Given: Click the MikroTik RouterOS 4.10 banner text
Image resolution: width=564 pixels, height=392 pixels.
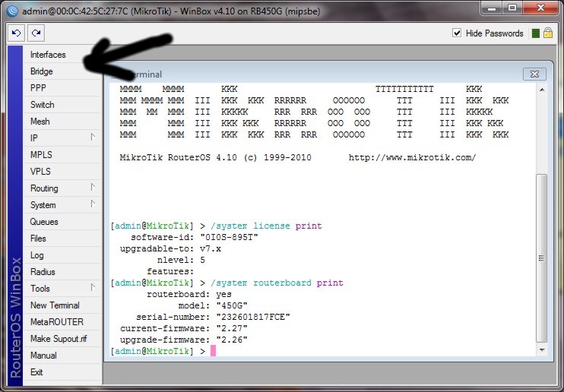Looking at the screenshot, I should click(215, 157).
